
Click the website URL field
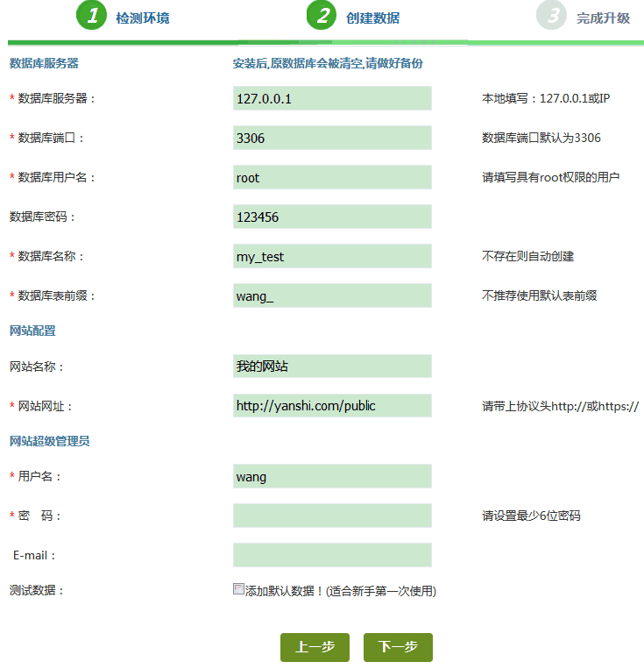(x=332, y=406)
